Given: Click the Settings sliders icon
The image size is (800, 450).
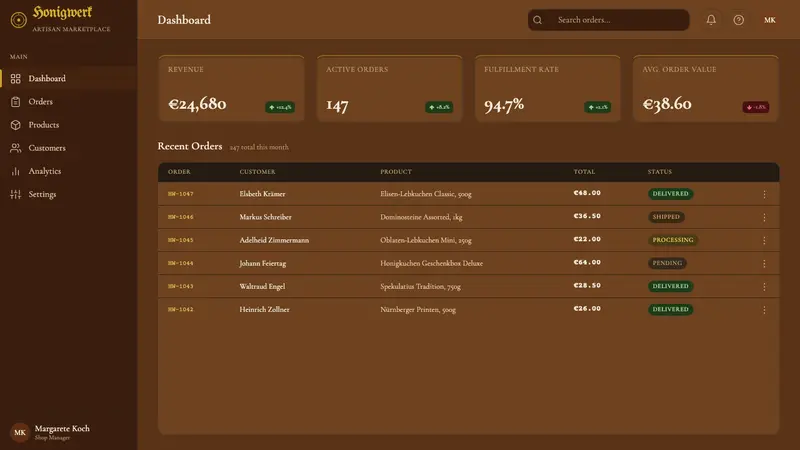Looking at the screenshot, I should pos(16,194).
